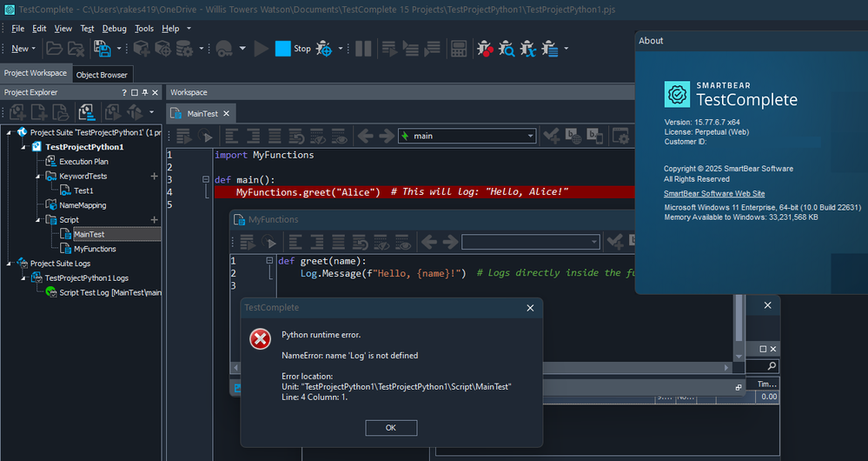
Task: Click the bug with magnifier inspect icon
Action: coord(506,49)
